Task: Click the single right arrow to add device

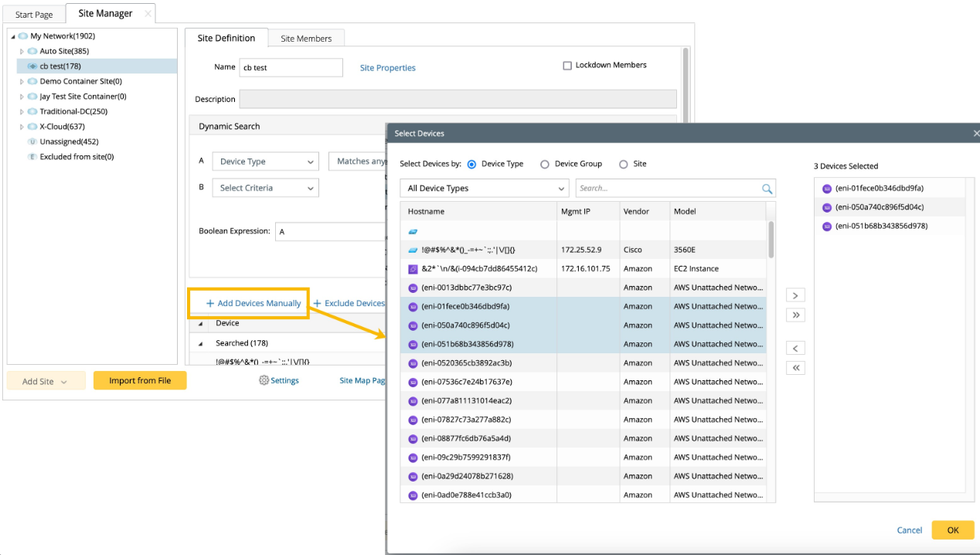Action: [x=795, y=295]
